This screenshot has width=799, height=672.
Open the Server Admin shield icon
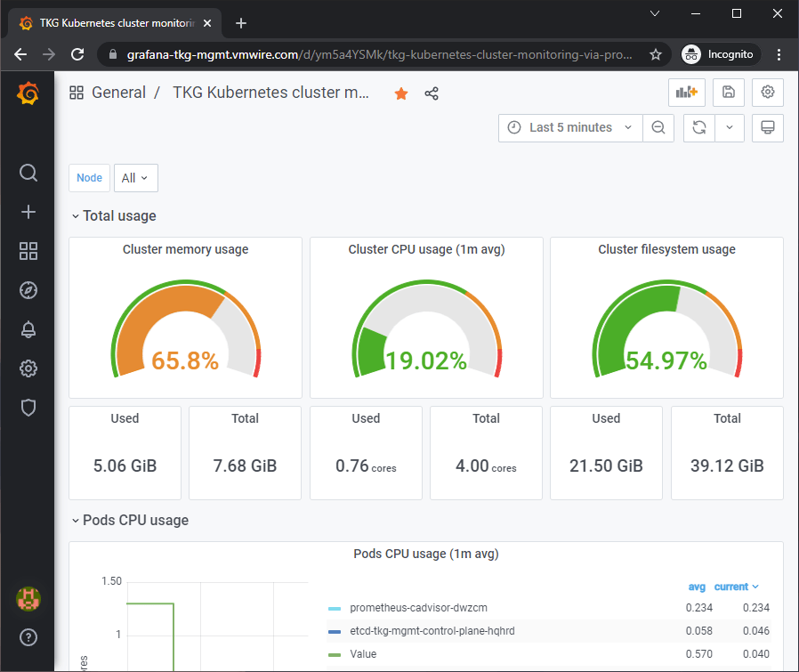pyautogui.click(x=28, y=408)
